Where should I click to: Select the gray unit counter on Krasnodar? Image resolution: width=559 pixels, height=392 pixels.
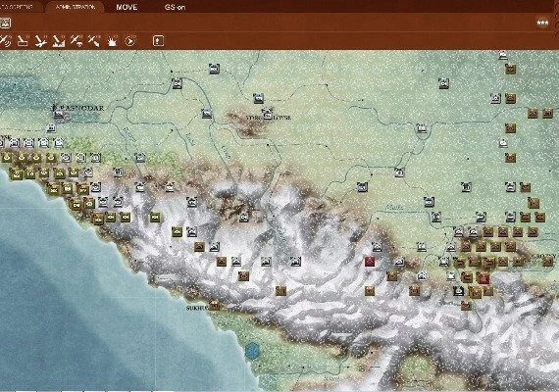pos(58,114)
